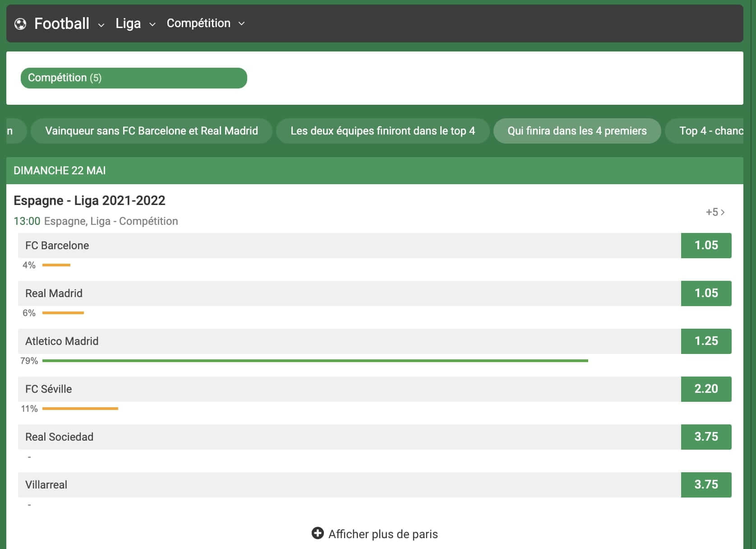Click the Atletico Madrid row label
This screenshot has width=756, height=549.
pos(62,341)
